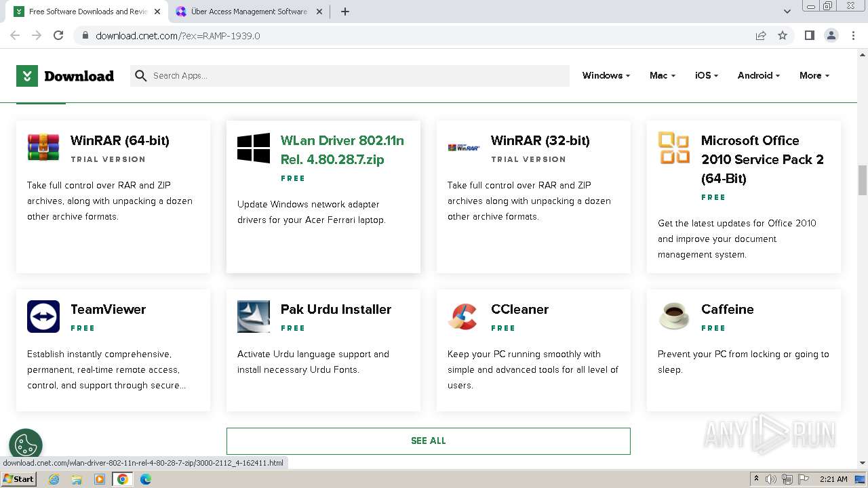
Task: Open the Chrome side panel
Action: click(x=809, y=35)
